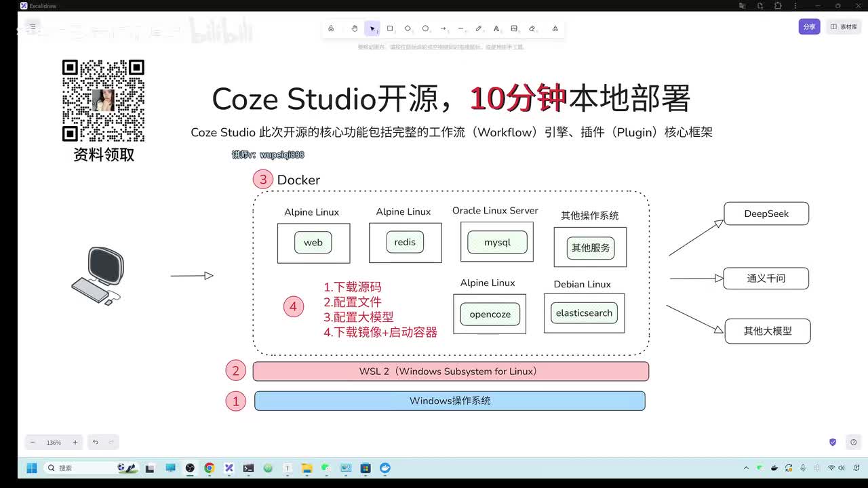Open File Explorer from the taskbar
This screenshot has height=488, width=868.
[x=307, y=468]
